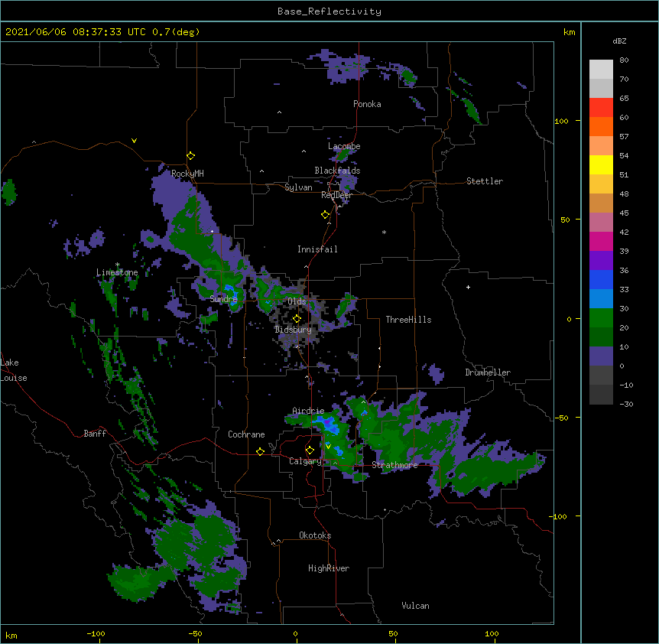Click the bright green 30-20 dBZ legend swatch

(x=601, y=318)
